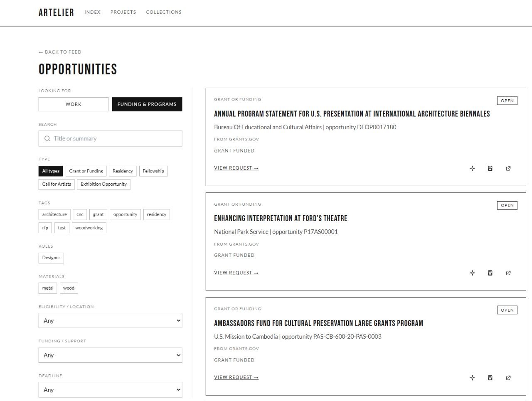Filter type by Fellowship
The image size is (532, 401).
pyautogui.click(x=153, y=171)
